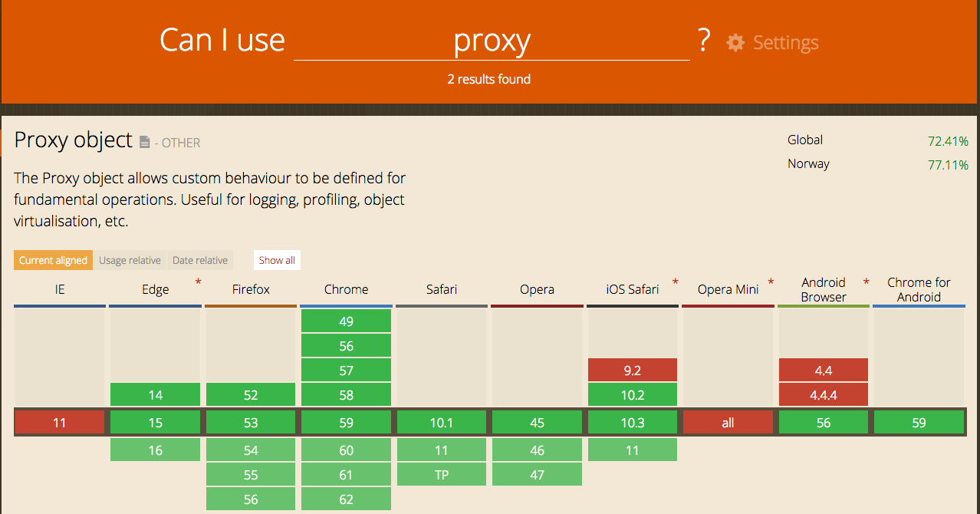Image resolution: width=980 pixels, height=514 pixels.
Task: Select the Safari 10.1 cell
Action: click(x=442, y=423)
